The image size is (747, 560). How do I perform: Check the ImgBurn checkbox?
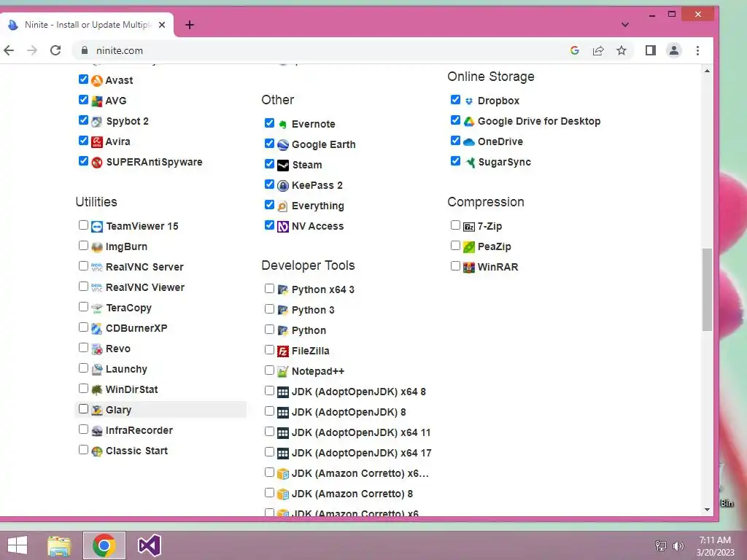83,246
